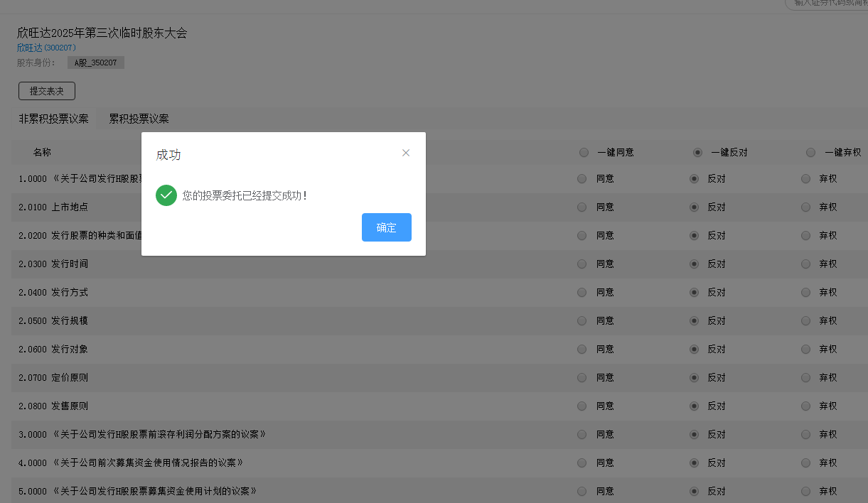
Task: Click proposal 4.0000 前次募集资金 text
Action: 131,463
